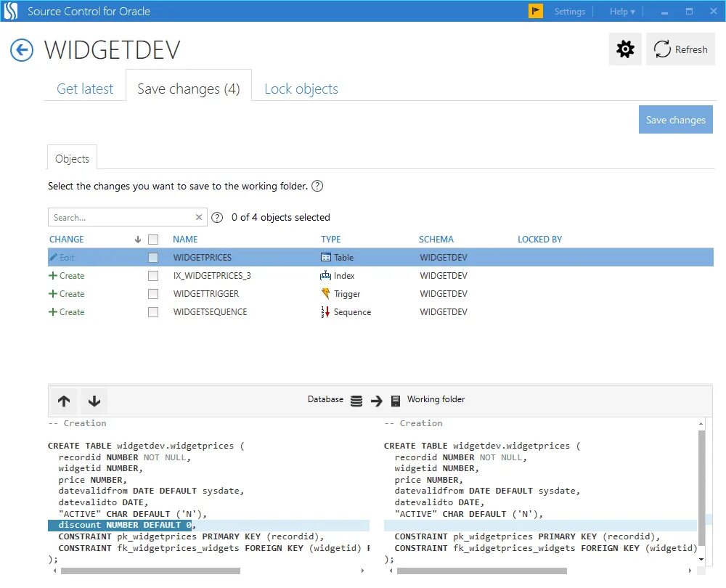
Task: Click the Trigger type label on WIDGETTRIGGER row
Action: (x=347, y=294)
